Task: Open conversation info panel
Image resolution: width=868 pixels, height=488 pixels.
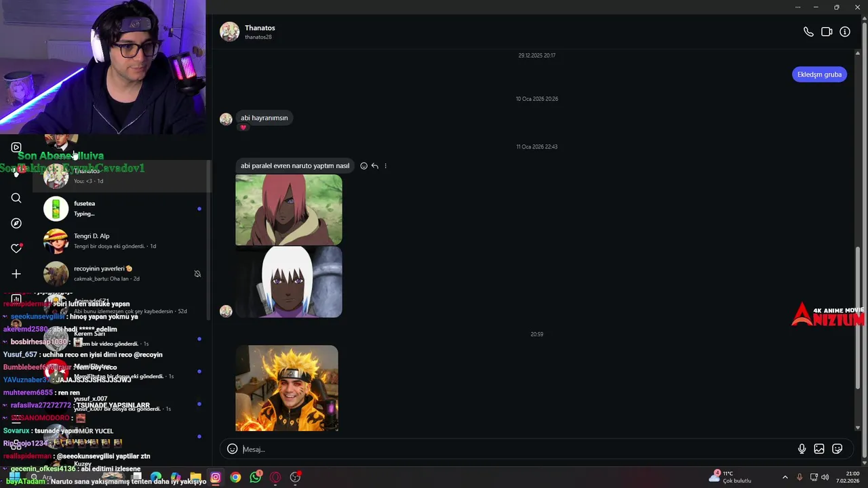Action: pos(845,32)
